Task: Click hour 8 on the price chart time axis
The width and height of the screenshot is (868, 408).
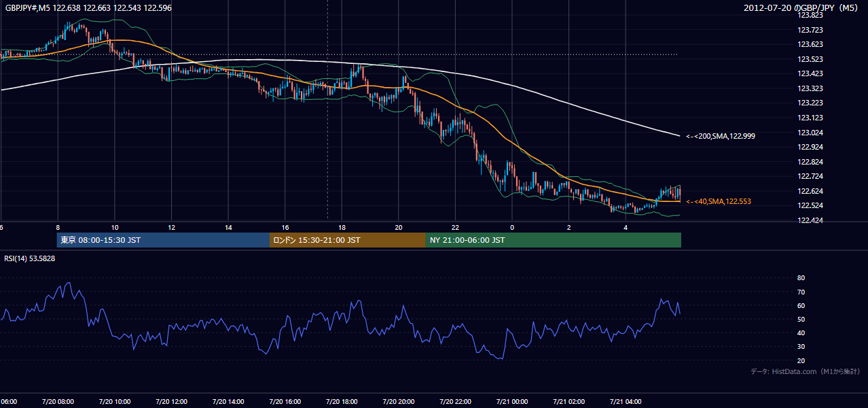Action: pyautogui.click(x=58, y=227)
